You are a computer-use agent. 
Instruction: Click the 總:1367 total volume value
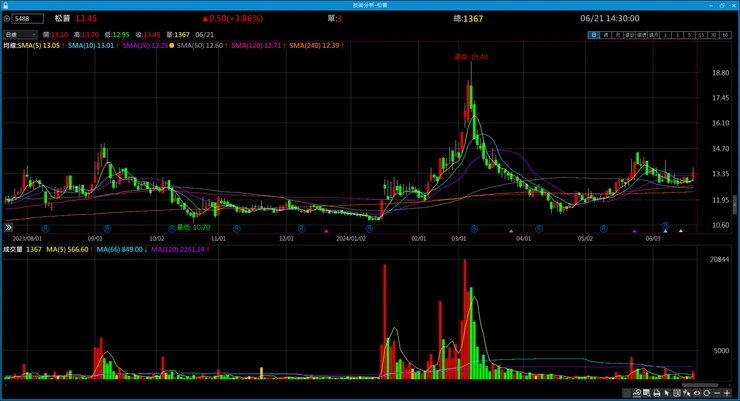(x=468, y=18)
